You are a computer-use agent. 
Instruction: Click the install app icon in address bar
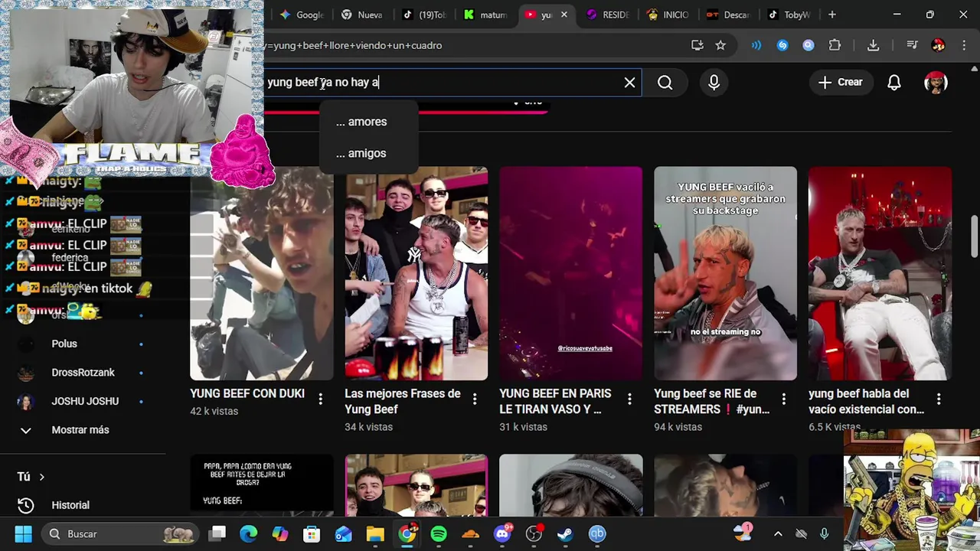point(697,45)
